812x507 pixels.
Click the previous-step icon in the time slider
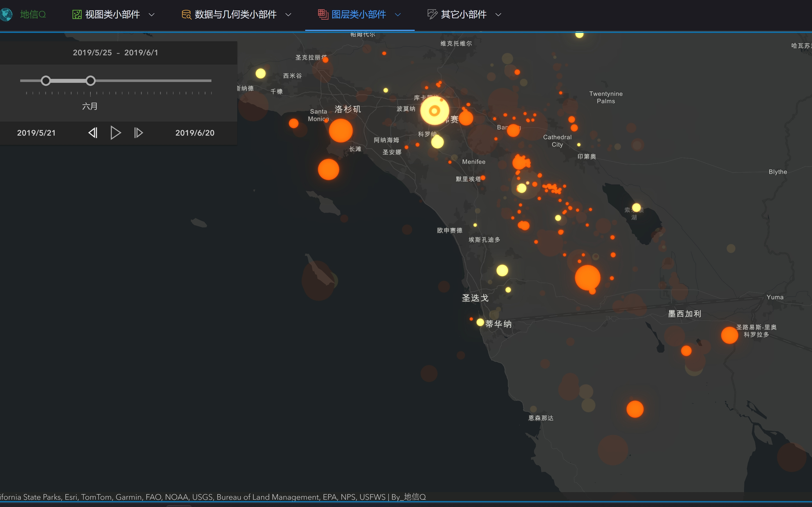[x=93, y=133]
